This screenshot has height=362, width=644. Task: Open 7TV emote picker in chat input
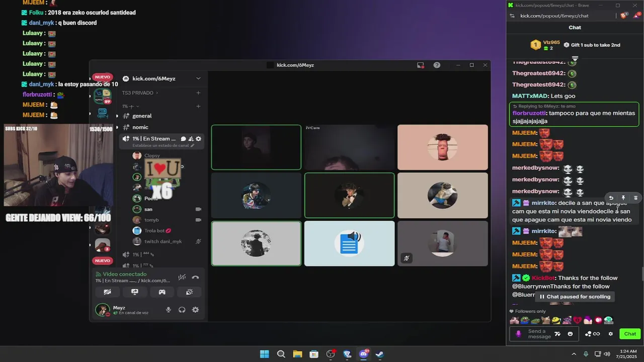[557, 334]
